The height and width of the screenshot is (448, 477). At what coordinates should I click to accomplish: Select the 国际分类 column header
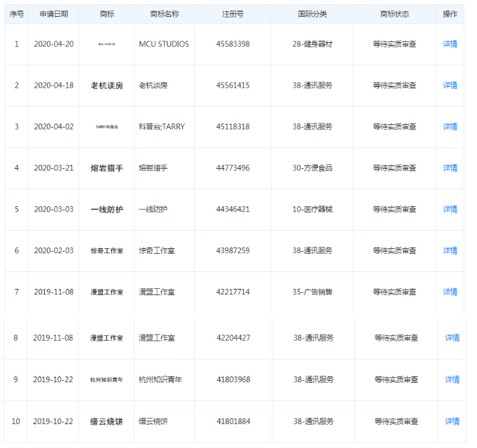pyautogui.click(x=312, y=14)
